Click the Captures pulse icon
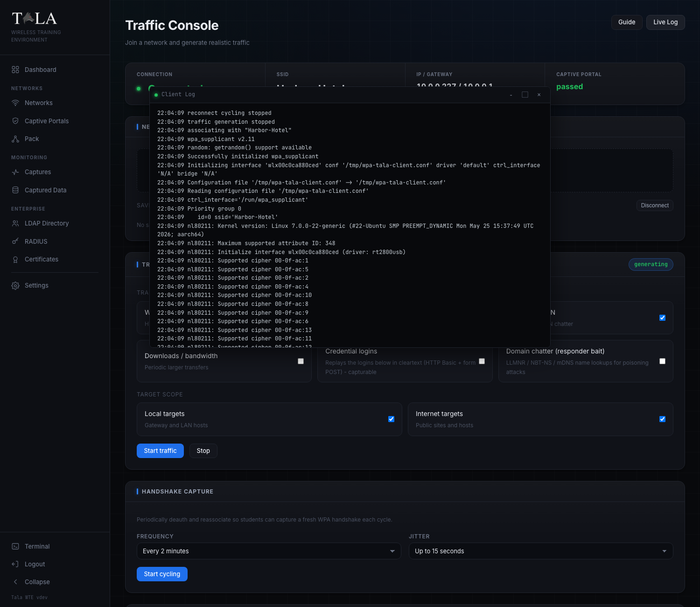This screenshot has height=607, width=700. [x=15, y=172]
